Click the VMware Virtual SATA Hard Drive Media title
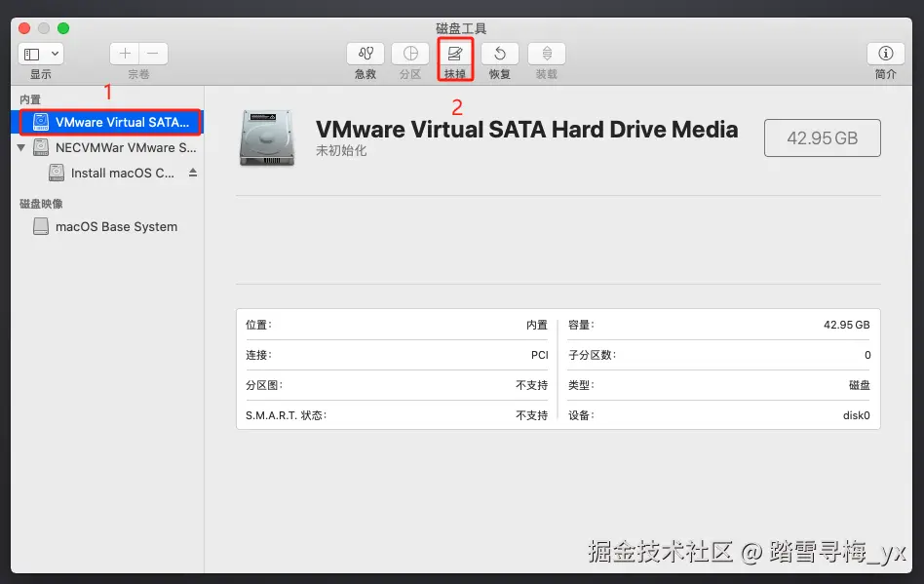The width and height of the screenshot is (924, 584). point(527,129)
